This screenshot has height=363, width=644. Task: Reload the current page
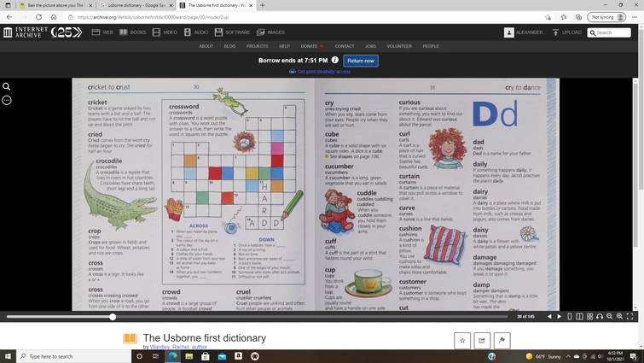38,17
